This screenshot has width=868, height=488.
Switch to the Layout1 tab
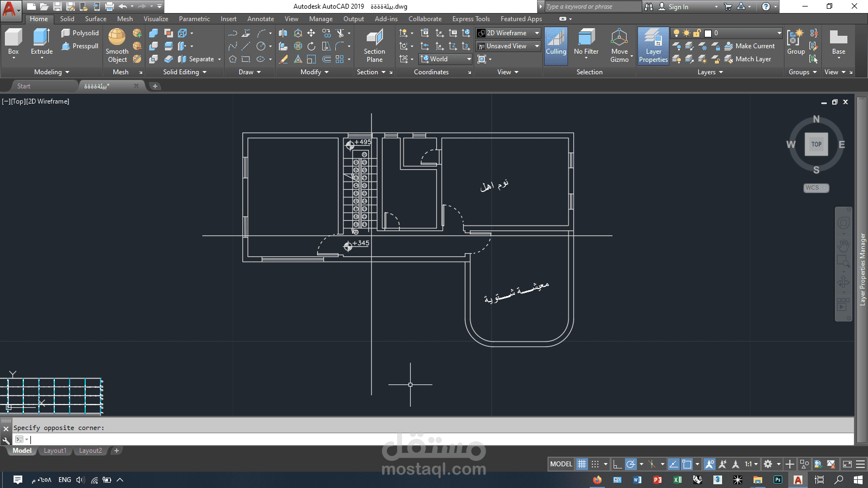(55, 451)
